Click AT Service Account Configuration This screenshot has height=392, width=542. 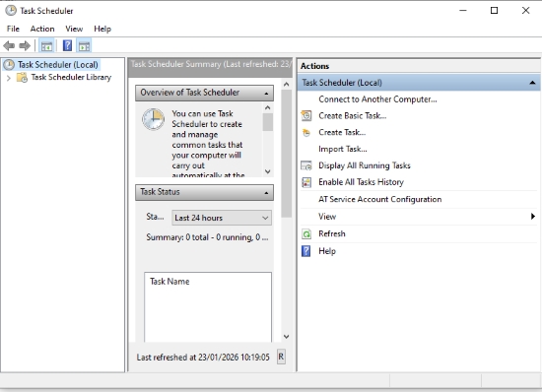click(379, 199)
